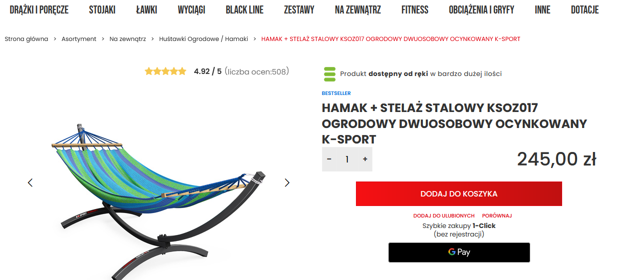The width and height of the screenshot is (644, 280).
Task: Add product with Dodaj do koszyka
Action: tap(459, 194)
